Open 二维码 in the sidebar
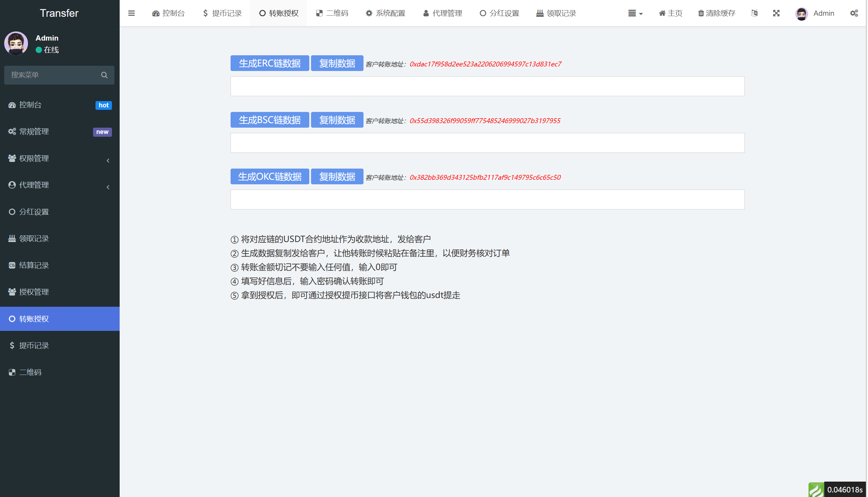868x497 pixels. tap(59, 372)
